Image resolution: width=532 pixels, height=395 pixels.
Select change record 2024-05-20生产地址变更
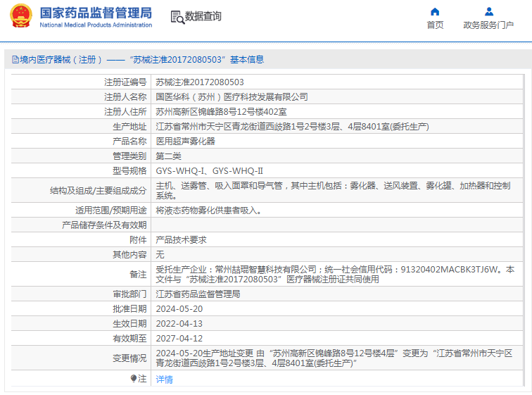pyautogui.click(x=334, y=358)
